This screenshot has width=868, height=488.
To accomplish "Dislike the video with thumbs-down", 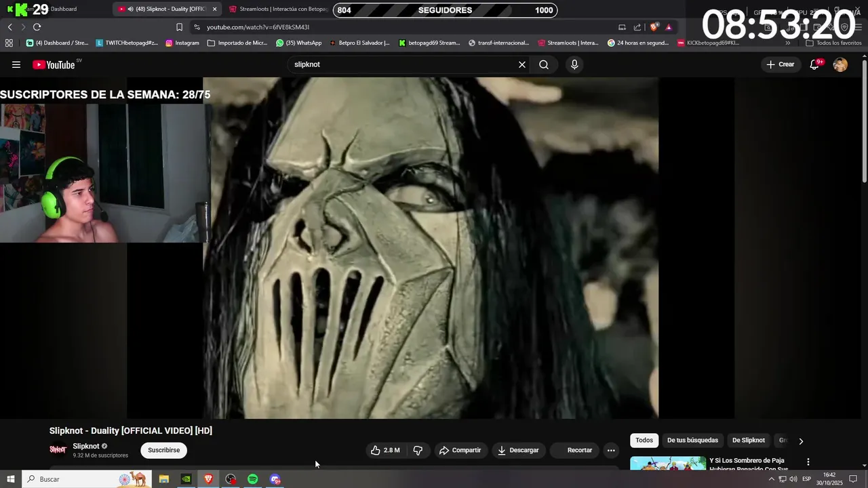I will coord(418,450).
